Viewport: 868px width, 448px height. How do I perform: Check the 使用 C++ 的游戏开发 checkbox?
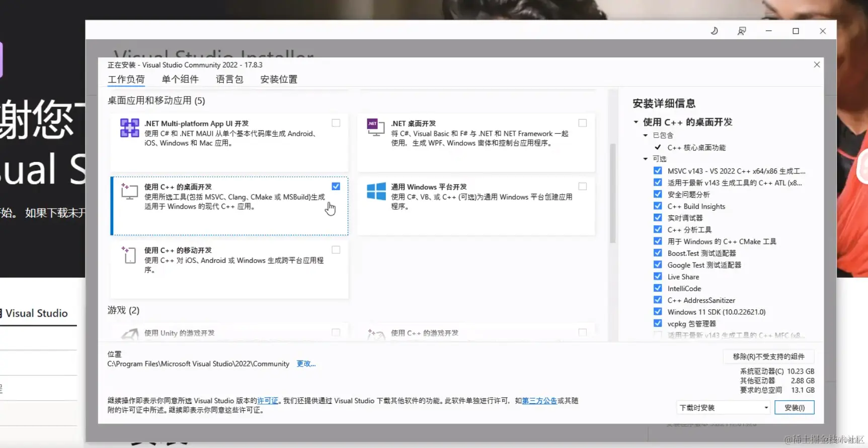582,332
